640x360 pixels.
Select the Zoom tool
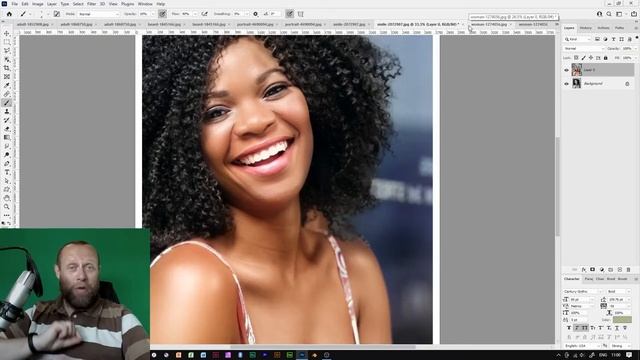pos(7,207)
